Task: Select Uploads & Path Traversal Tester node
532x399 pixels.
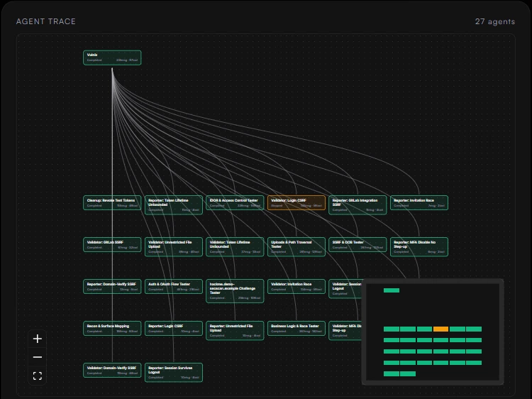Action: point(297,247)
